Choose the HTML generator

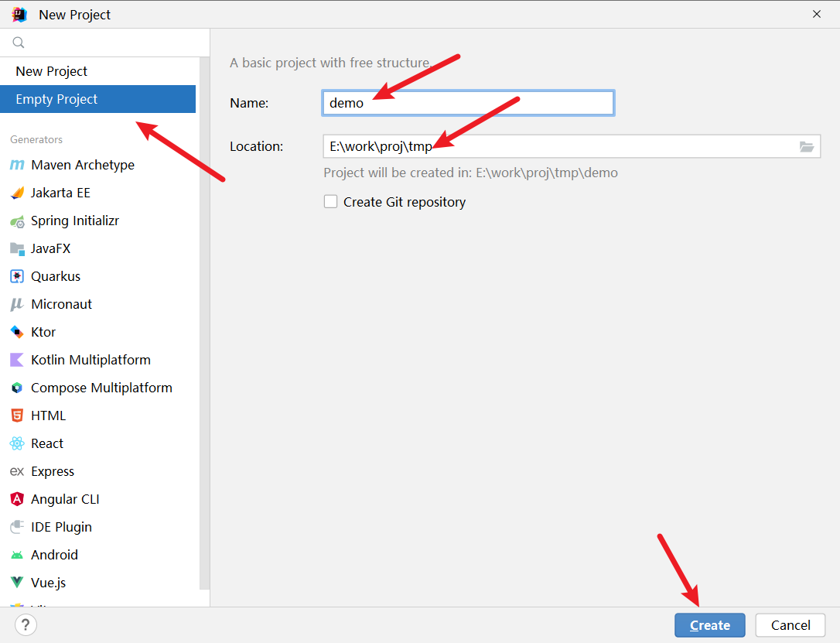[97, 416]
